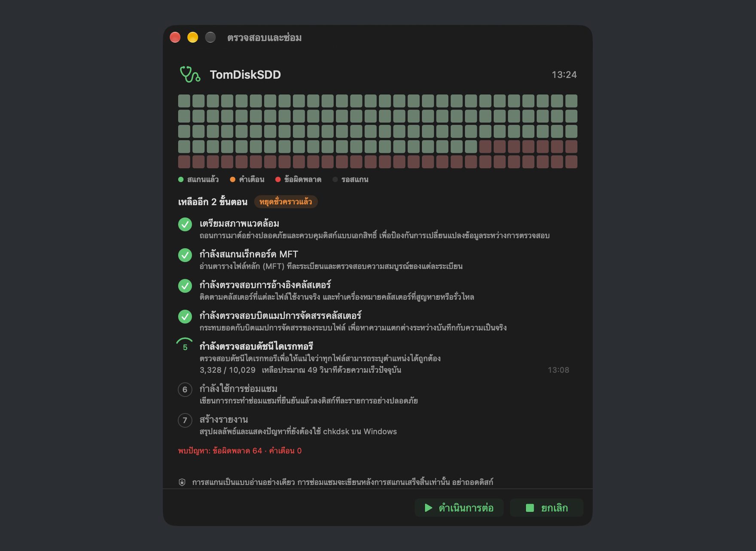Click the step 6 number circle
The width and height of the screenshot is (756, 551).
click(x=185, y=390)
